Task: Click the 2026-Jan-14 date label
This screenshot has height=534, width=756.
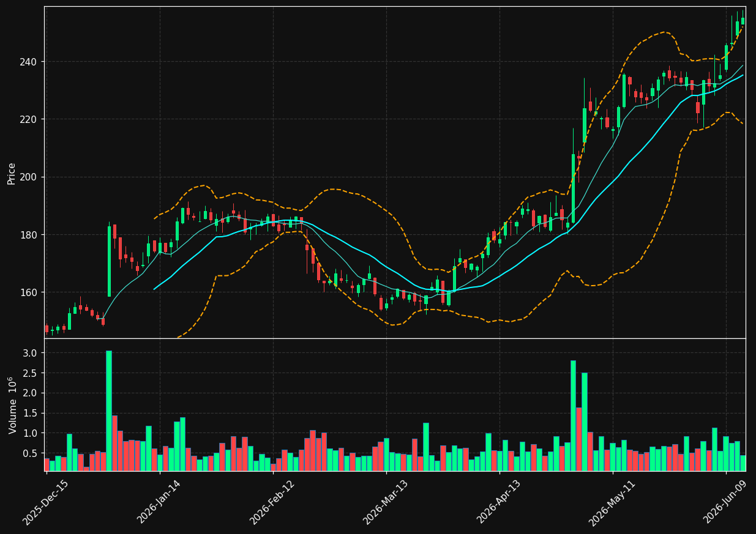Action: 159,502
